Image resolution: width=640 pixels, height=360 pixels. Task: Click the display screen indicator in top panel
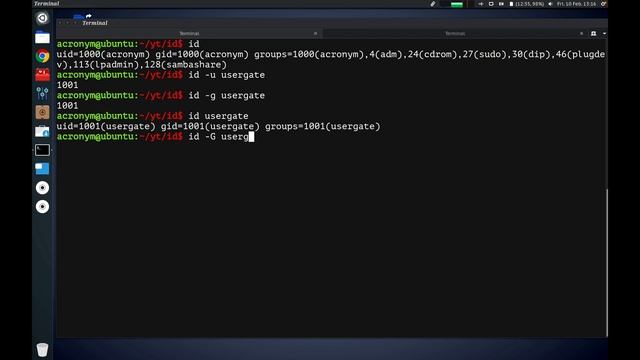(491, 4)
